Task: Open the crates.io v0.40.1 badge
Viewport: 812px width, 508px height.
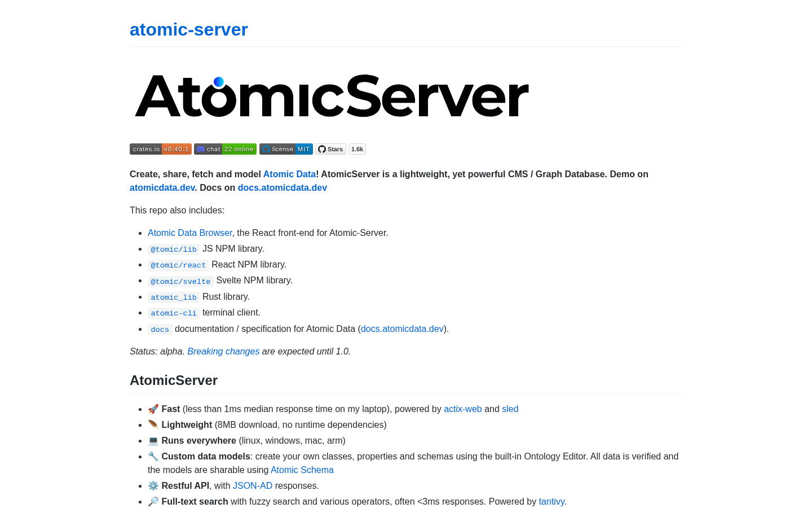Action: pos(161,149)
